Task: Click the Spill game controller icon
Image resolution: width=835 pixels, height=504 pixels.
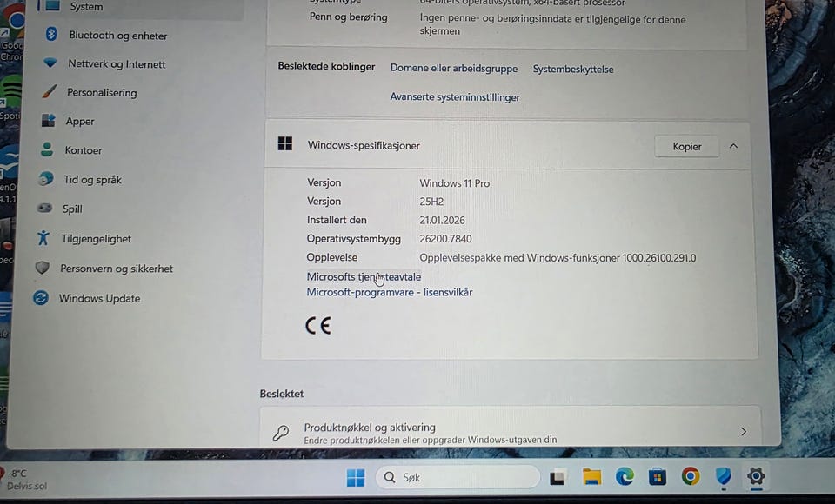Action: click(x=44, y=208)
